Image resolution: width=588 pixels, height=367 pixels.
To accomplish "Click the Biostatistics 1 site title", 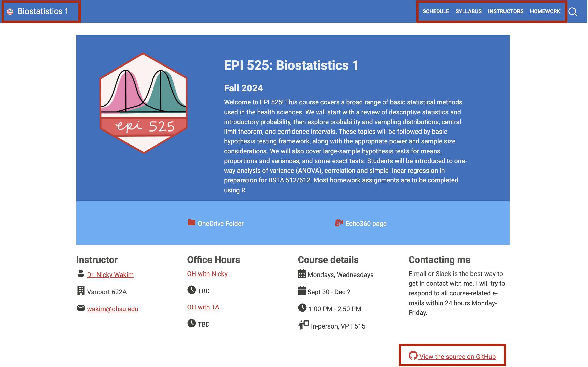I will coord(43,11).
